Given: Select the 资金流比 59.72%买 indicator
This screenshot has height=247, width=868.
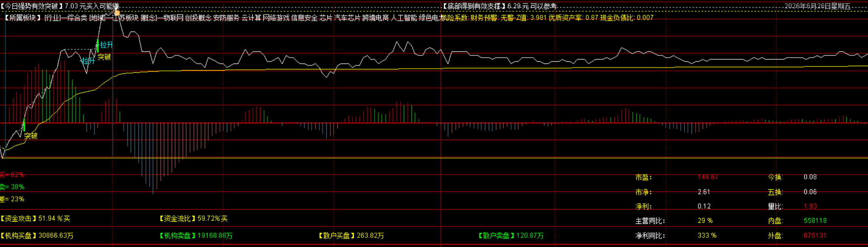Looking at the screenshot, I should pyautogui.click(x=193, y=219).
